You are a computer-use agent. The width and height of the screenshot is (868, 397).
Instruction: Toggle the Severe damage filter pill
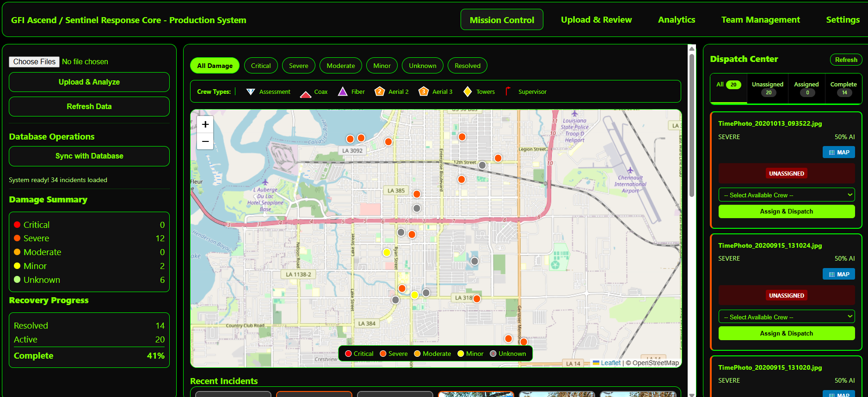coord(298,66)
